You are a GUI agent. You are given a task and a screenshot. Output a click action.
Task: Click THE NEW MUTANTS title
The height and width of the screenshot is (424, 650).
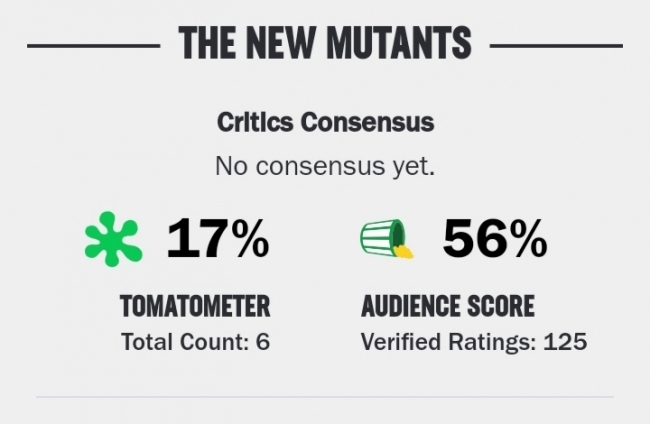(325, 43)
